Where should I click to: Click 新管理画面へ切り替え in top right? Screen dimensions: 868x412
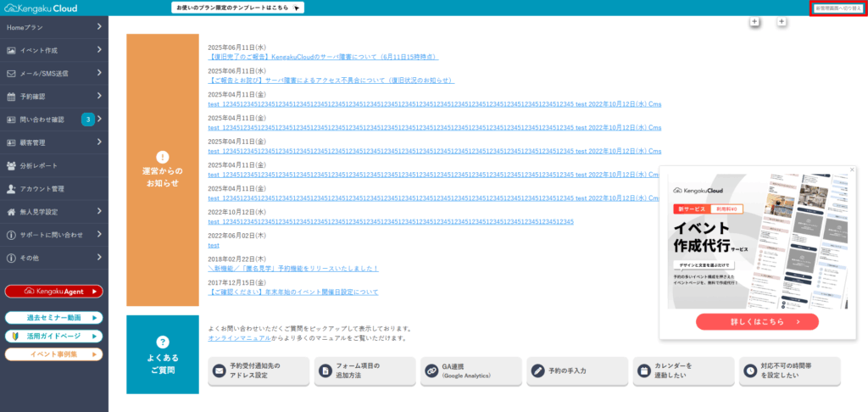pyautogui.click(x=837, y=8)
